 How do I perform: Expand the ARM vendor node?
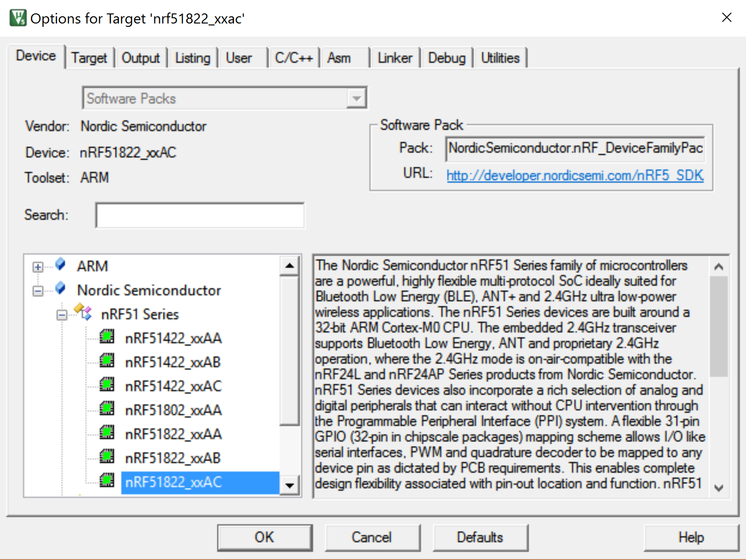click(38, 267)
